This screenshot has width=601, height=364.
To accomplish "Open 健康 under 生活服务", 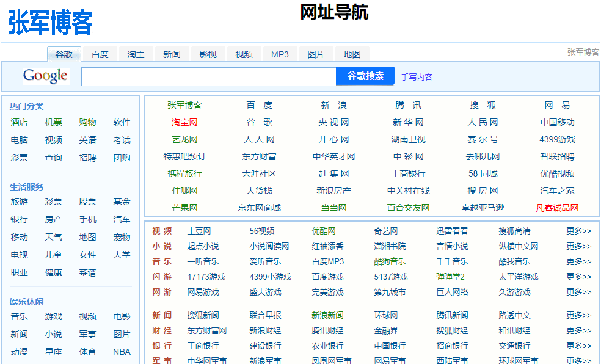I will [x=53, y=272].
